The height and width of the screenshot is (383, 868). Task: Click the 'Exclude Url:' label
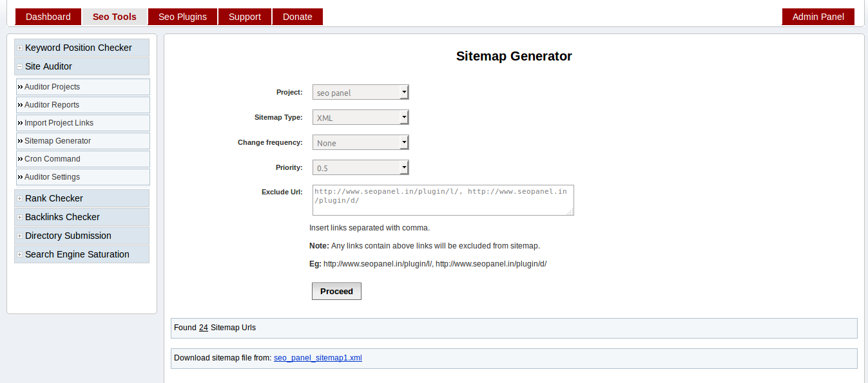(x=282, y=192)
